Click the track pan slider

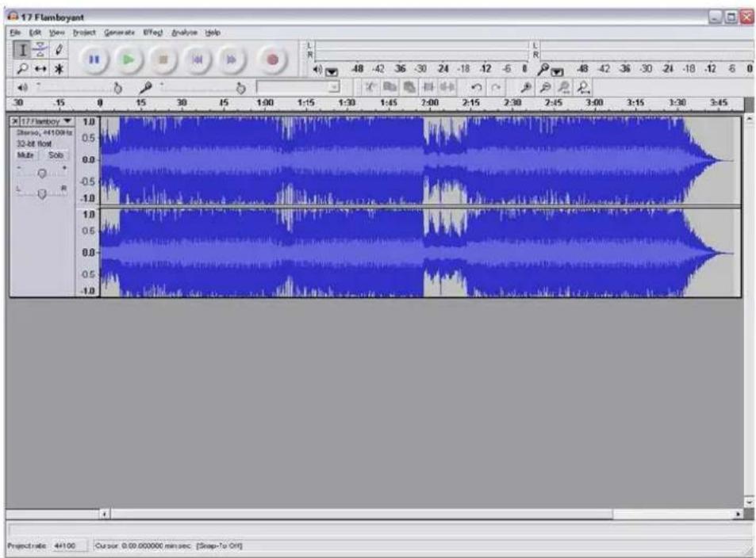(42, 193)
